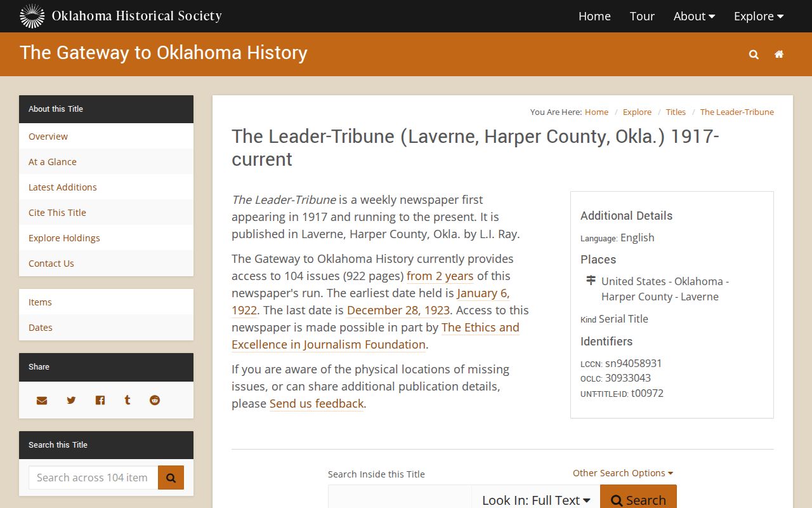The width and height of the screenshot is (812, 508).
Task: Click Home in the breadcrumb
Action: 596,112
